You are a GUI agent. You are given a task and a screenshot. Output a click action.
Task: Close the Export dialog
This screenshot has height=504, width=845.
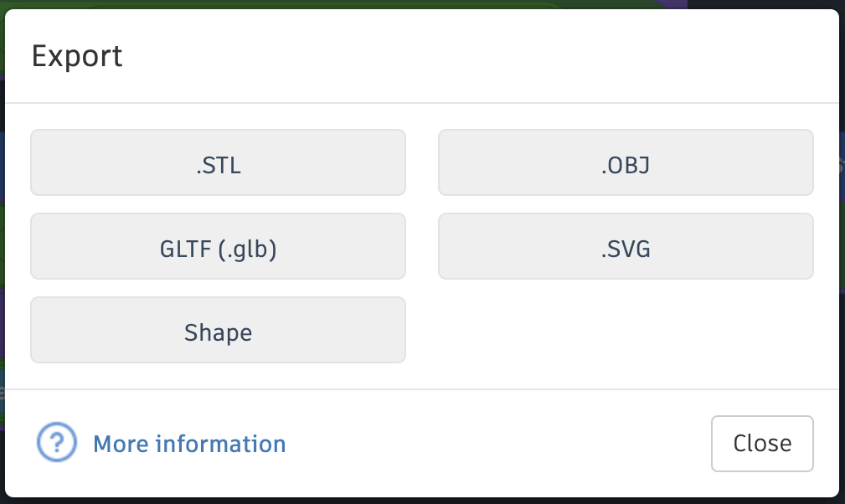point(761,444)
